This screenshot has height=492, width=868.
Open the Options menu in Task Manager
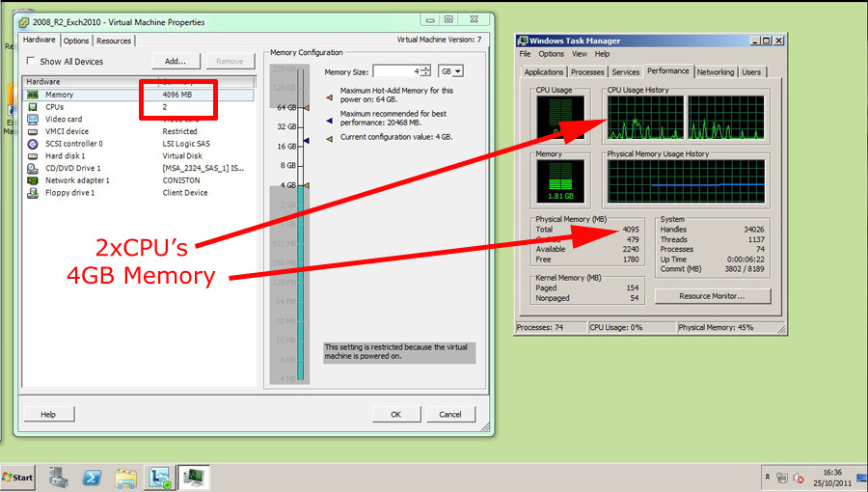(x=552, y=54)
